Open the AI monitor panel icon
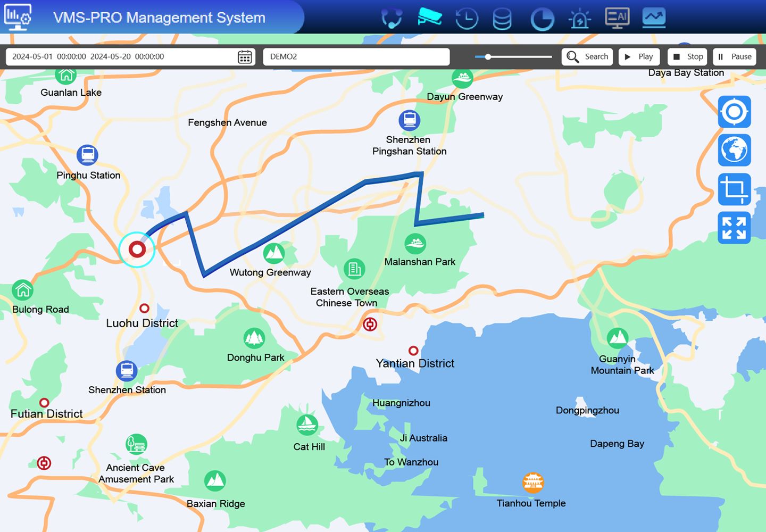This screenshot has height=532, width=766. pos(617,17)
